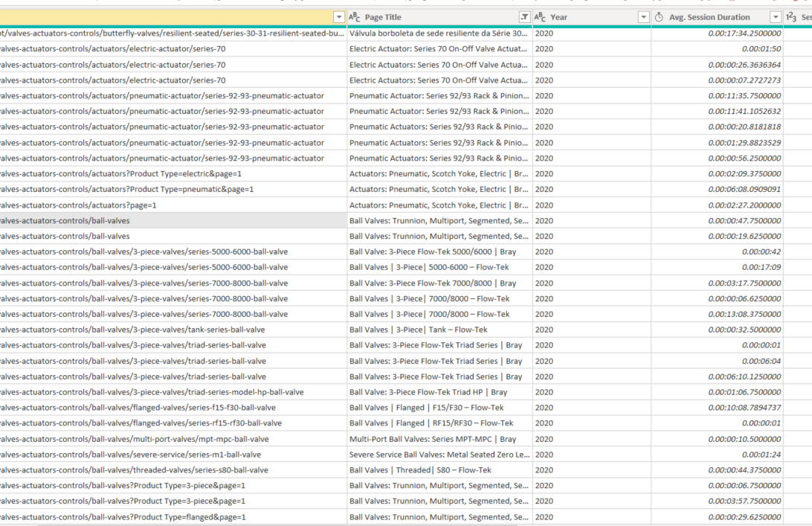Click the duration clock icon beside Avg. Session Duration
Screen dimensions: 812x526
click(659, 17)
